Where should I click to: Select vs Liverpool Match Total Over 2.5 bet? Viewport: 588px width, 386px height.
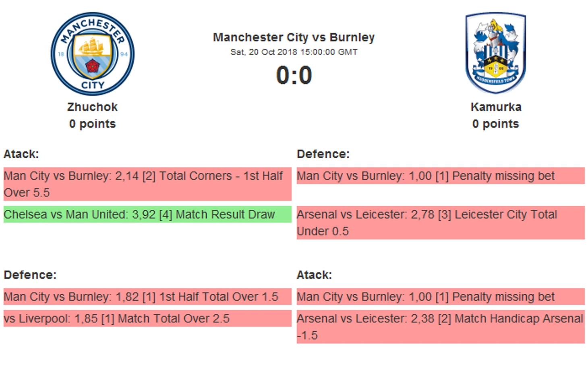click(147, 318)
